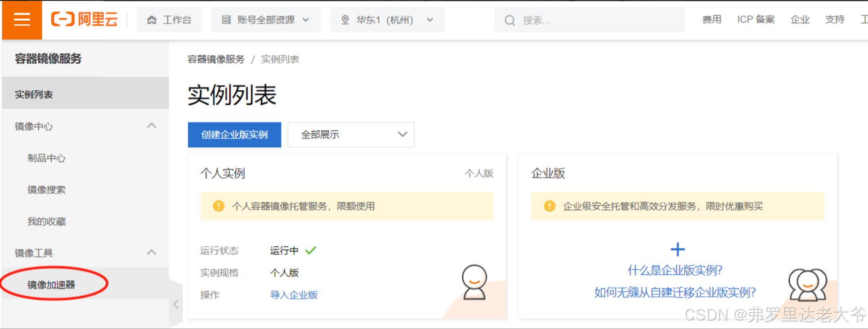Click 容器镜像服务 breadcrumb link
The image size is (868, 329).
tap(216, 59)
